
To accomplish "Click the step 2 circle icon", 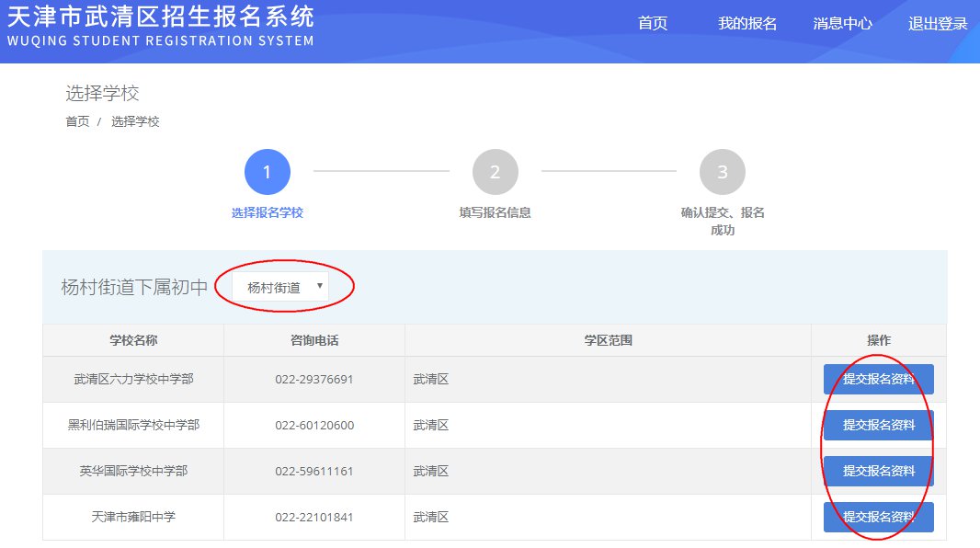I will pyautogui.click(x=495, y=172).
